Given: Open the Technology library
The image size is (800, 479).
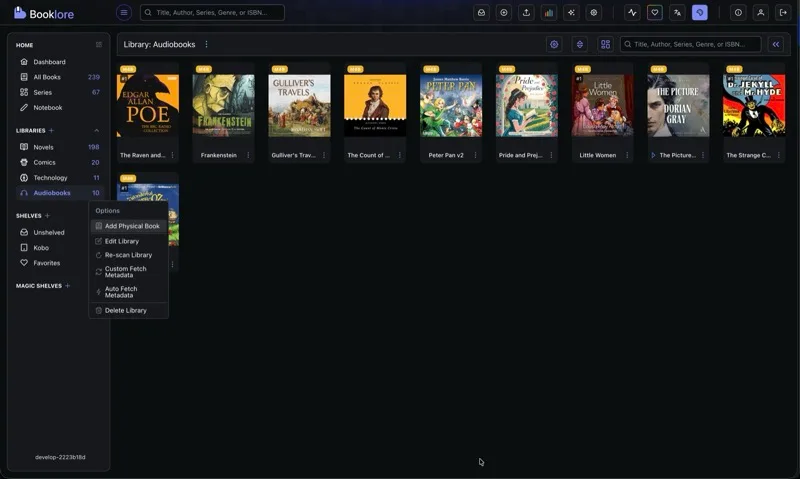Looking at the screenshot, I should [59, 178].
